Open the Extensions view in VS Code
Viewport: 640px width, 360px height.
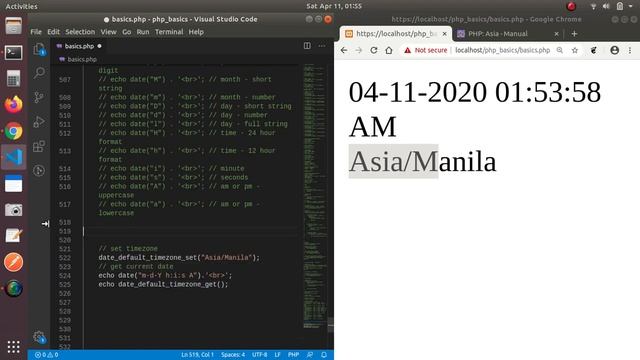[39, 146]
